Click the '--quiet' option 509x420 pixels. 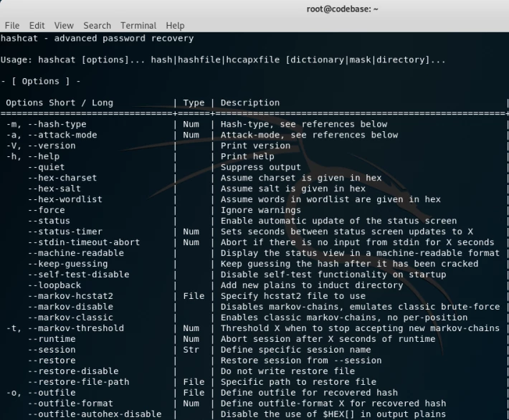(46, 167)
